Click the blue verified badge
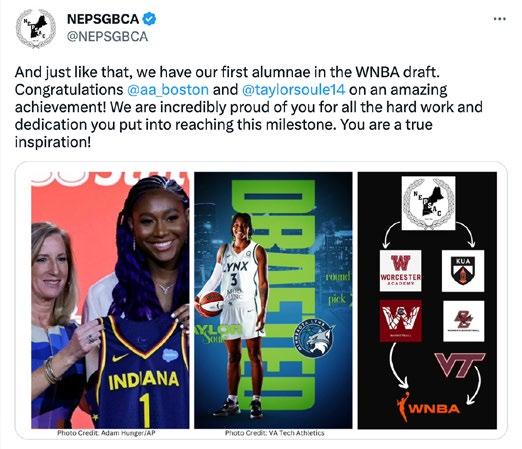Screen dimensions: 522x449 coord(149,19)
